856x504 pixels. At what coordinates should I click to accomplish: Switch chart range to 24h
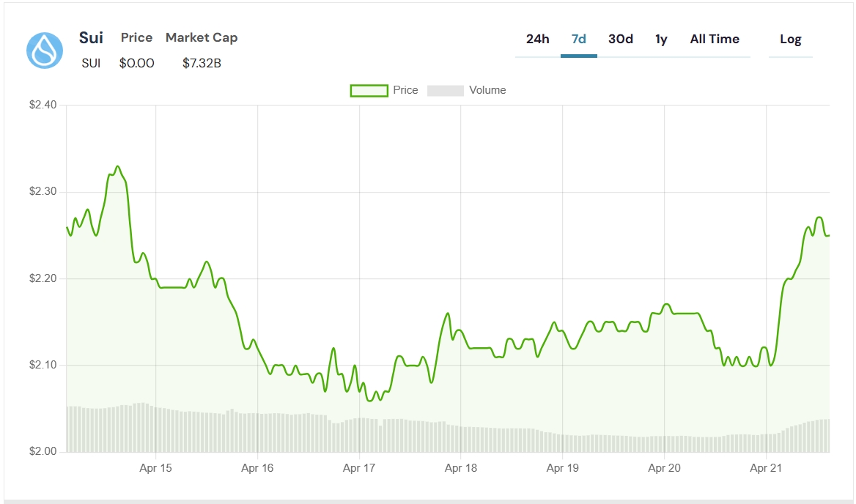coord(538,40)
